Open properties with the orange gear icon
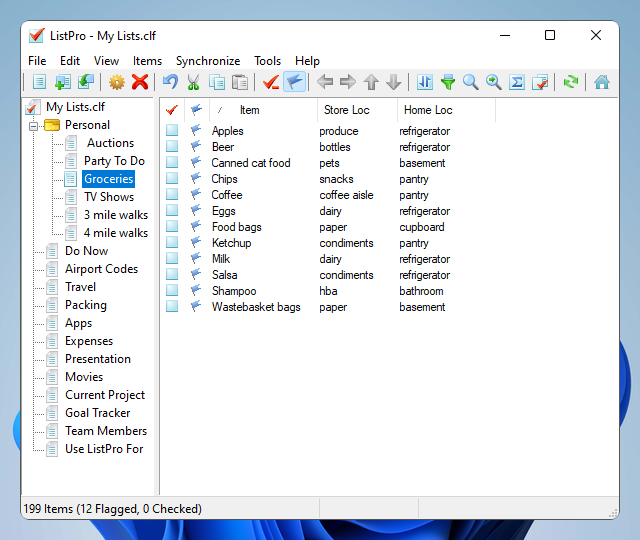 click(117, 82)
